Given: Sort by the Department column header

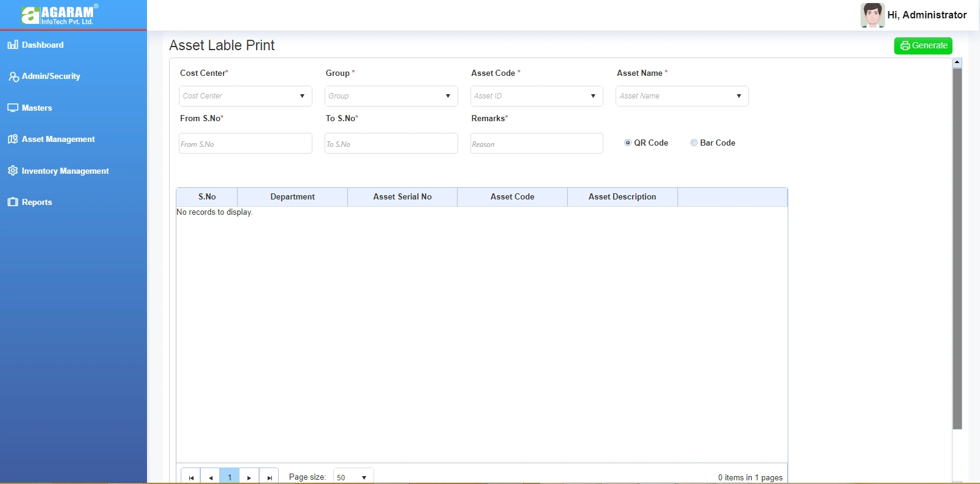Looking at the screenshot, I should [293, 197].
